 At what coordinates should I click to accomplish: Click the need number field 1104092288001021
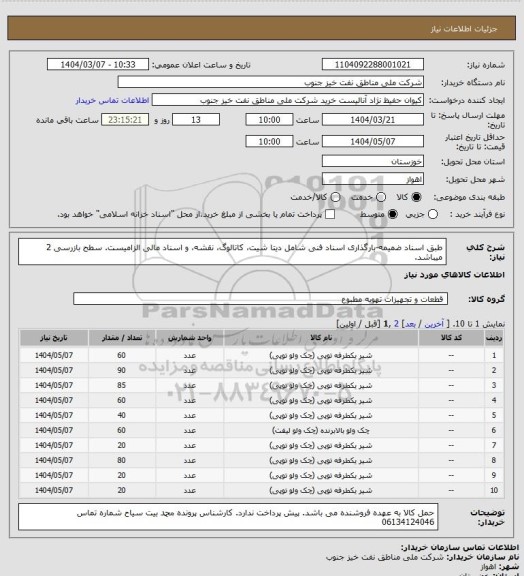pyautogui.click(x=373, y=64)
